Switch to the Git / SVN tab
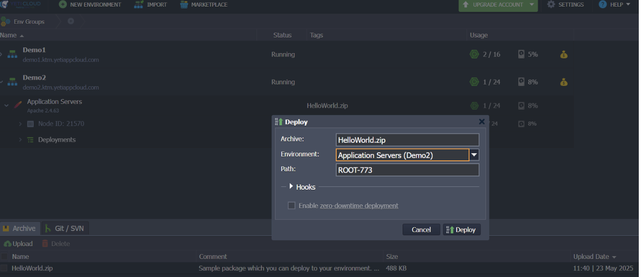 pyautogui.click(x=64, y=228)
